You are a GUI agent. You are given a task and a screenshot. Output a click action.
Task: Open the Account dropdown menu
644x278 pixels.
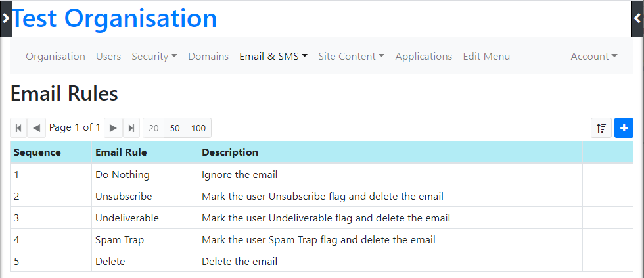(594, 57)
